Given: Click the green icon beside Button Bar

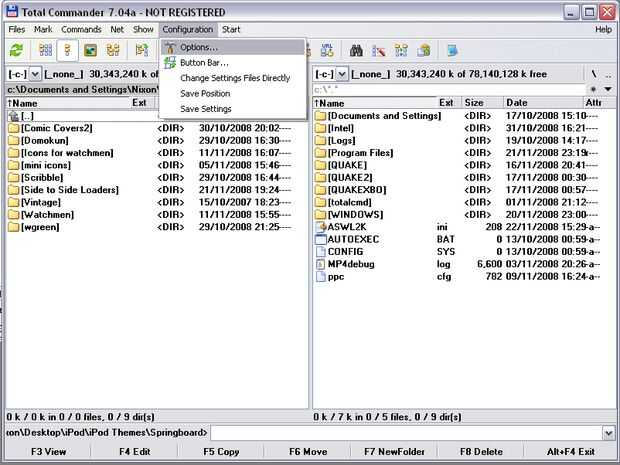Looking at the screenshot, I should 170,62.
